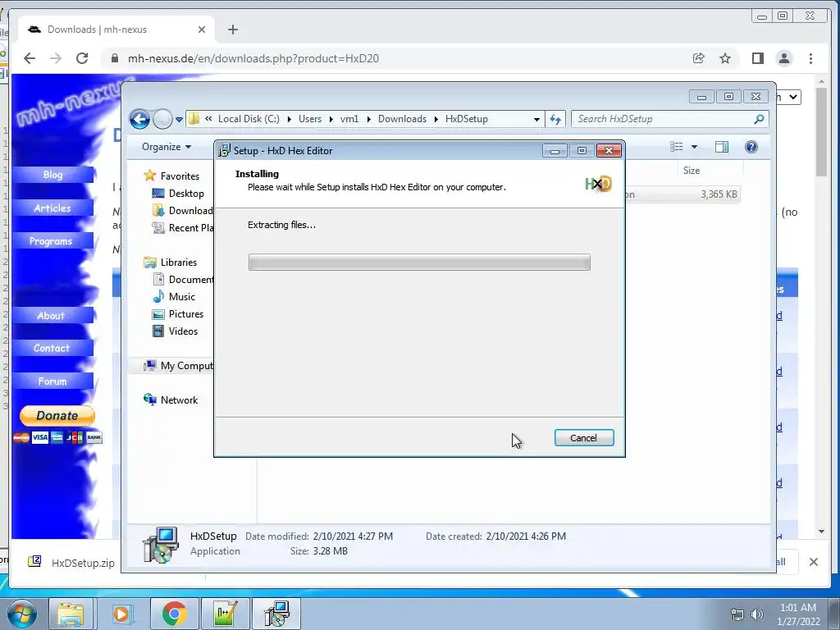Viewport: 840px width, 630px height.
Task: Click Local Disk (C:) in address path
Action: tap(249, 119)
